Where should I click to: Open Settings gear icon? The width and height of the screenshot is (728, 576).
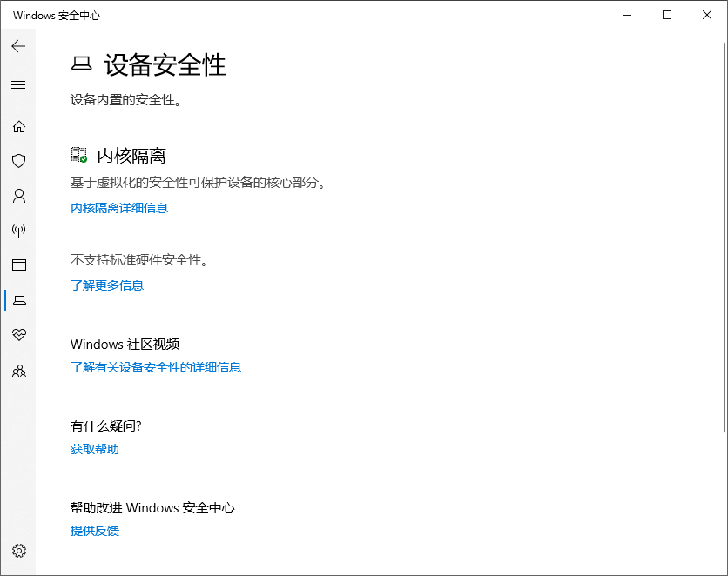pyautogui.click(x=19, y=551)
